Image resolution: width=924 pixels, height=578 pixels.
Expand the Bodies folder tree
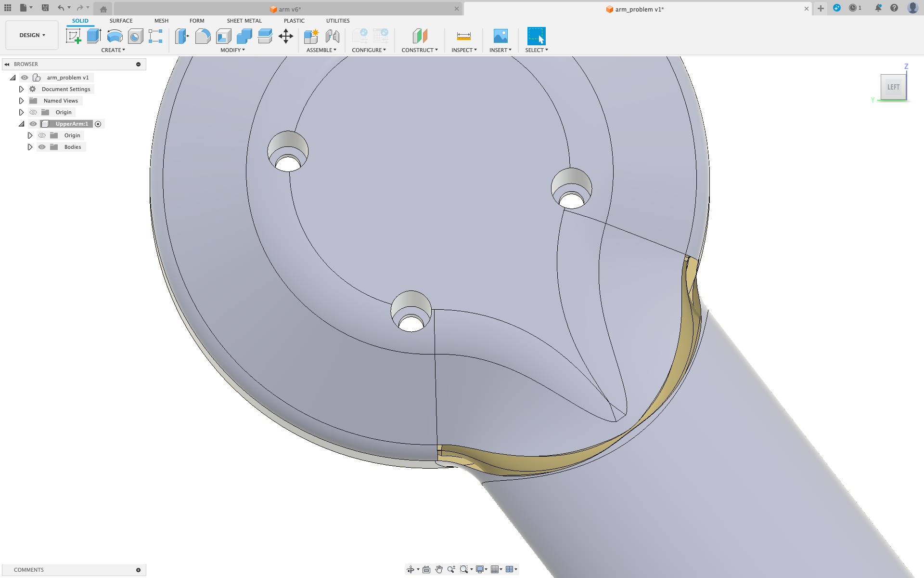(30, 147)
